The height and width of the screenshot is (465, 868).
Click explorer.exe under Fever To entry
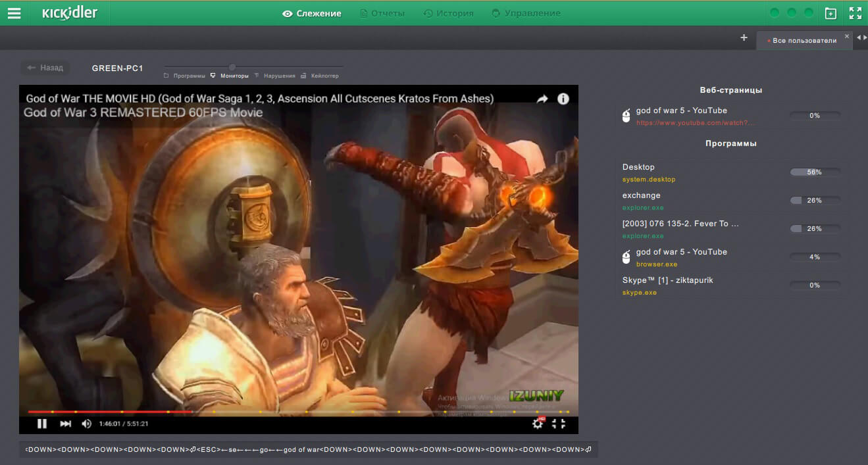[x=643, y=236]
